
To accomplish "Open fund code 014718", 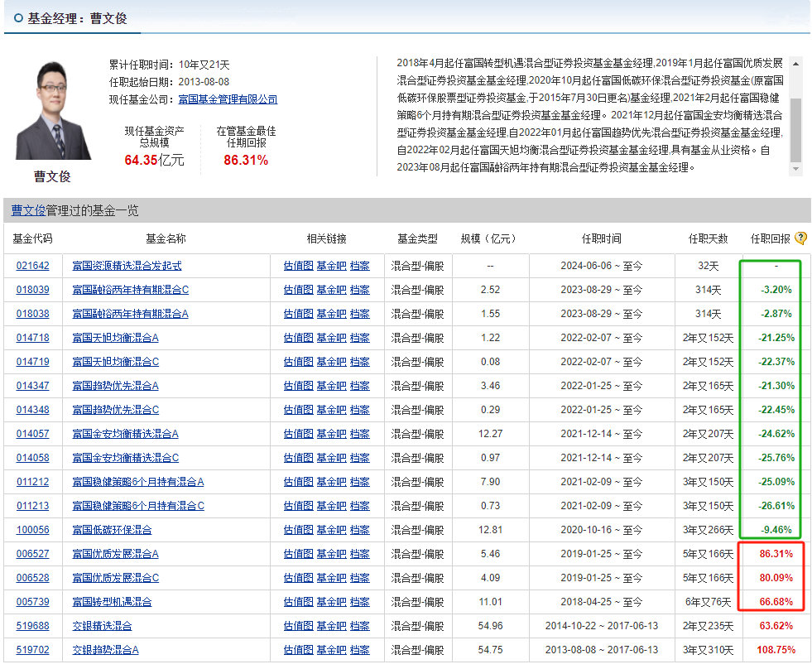I will tap(32, 338).
